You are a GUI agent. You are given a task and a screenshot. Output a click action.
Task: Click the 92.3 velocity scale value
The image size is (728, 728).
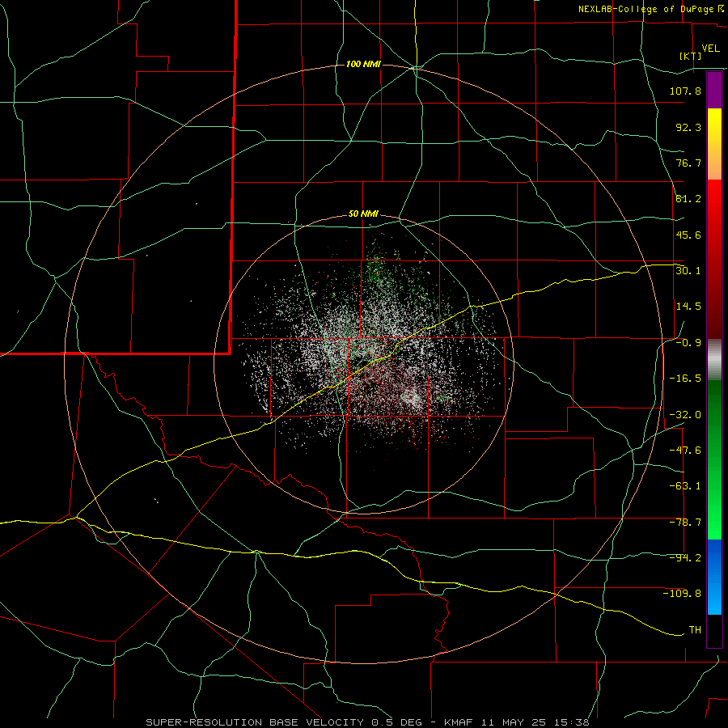[688, 127]
